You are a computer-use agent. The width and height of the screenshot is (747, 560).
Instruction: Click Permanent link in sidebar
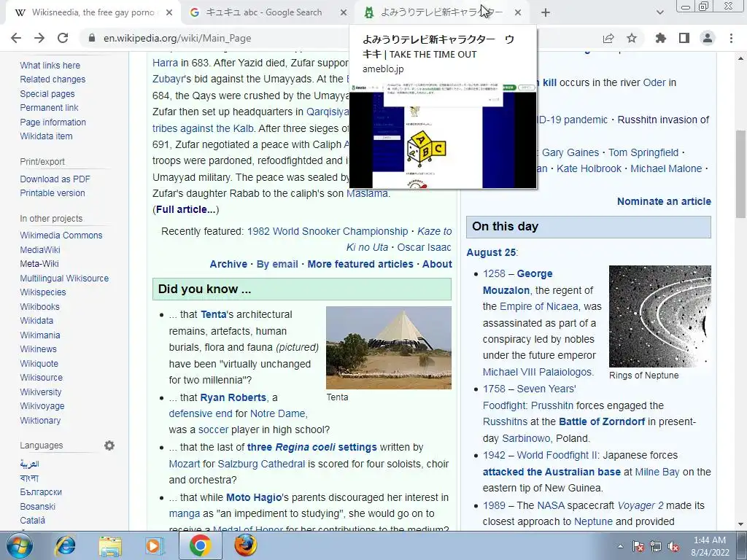point(49,108)
